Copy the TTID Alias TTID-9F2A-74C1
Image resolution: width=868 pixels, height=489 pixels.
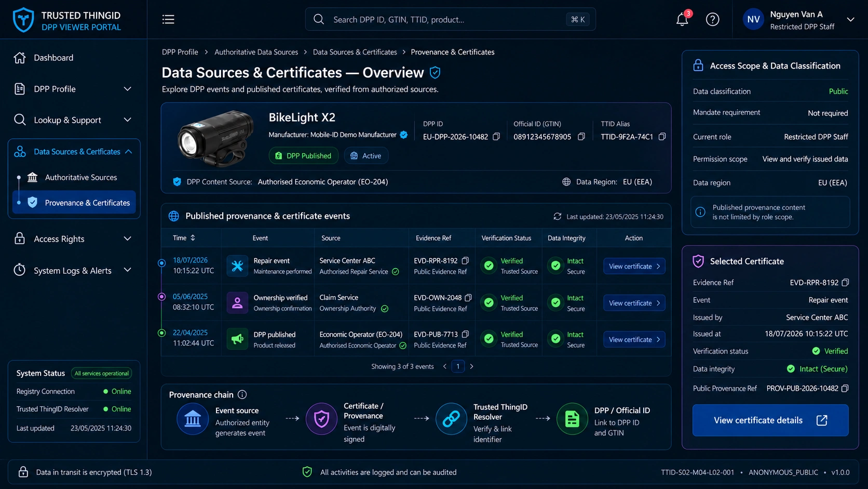tap(662, 137)
